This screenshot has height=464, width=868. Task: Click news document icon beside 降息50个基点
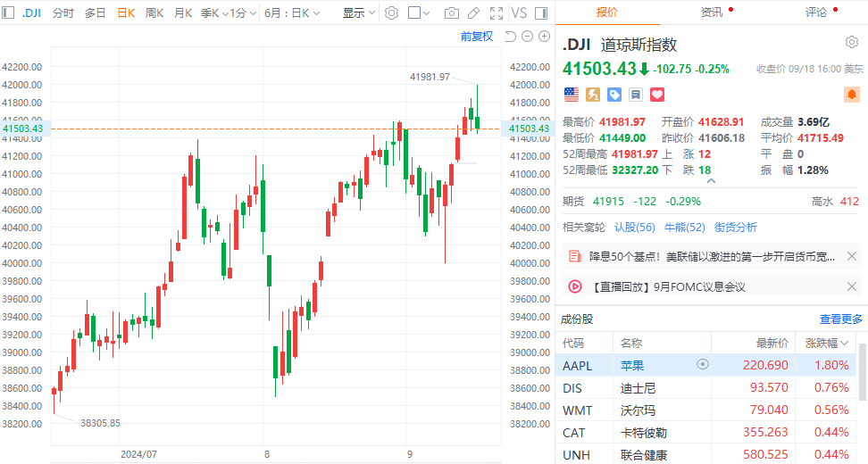click(x=575, y=257)
